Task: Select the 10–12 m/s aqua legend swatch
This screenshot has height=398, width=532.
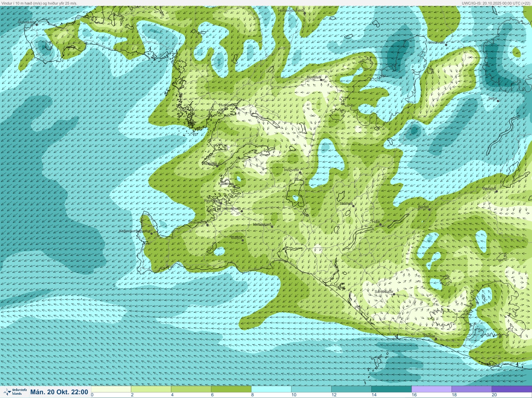Action: (x=311, y=389)
